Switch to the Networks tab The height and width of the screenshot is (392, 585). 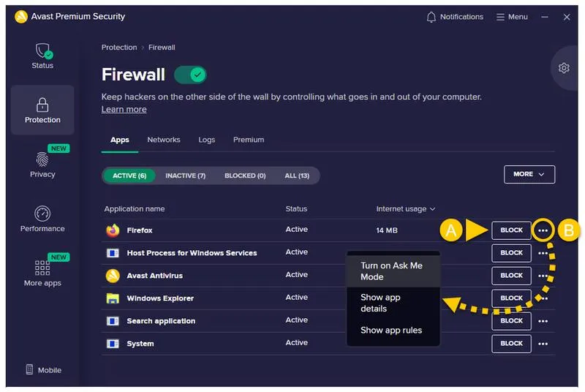click(164, 140)
